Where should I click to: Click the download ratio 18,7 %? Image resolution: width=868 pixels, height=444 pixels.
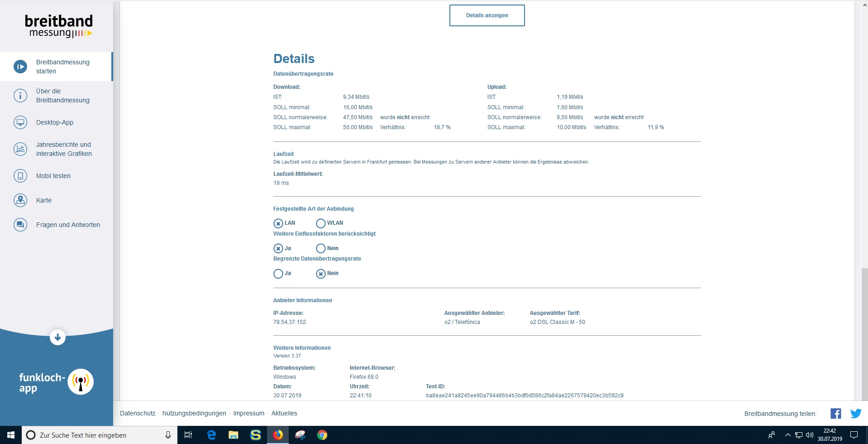click(x=442, y=127)
